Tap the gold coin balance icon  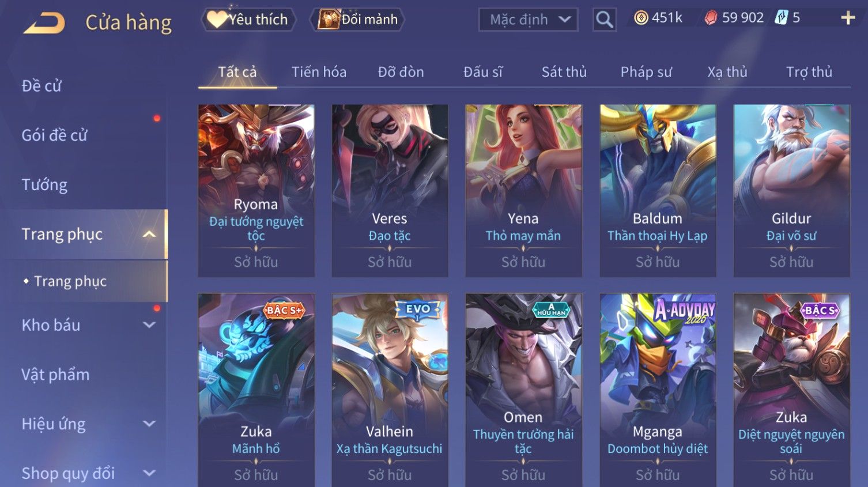coord(641,18)
